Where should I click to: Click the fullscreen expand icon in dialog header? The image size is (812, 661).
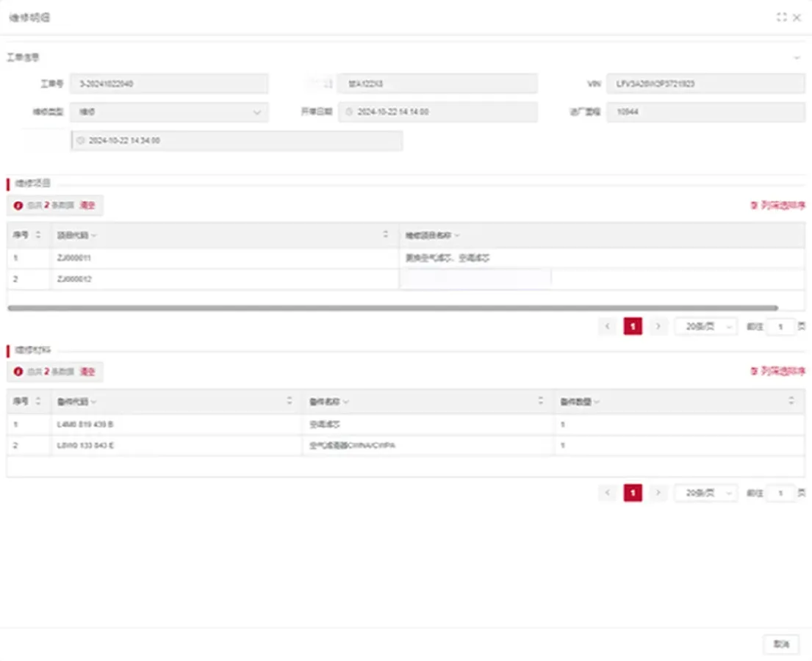[x=782, y=18]
